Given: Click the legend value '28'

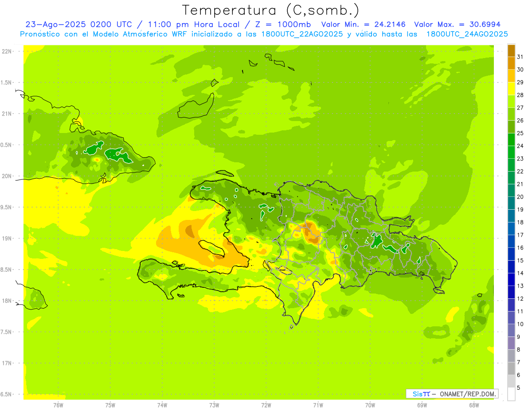Looking at the screenshot, I should pyautogui.click(x=520, y=95).
